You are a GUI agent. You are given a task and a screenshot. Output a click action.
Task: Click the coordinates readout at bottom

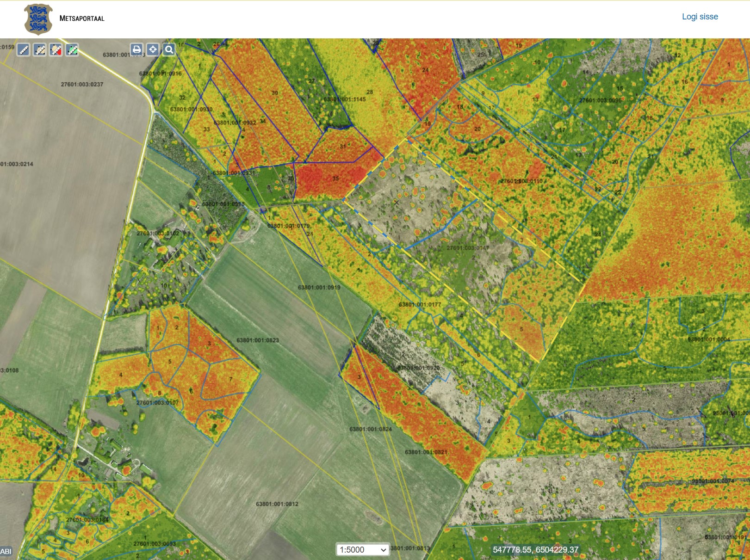[x=535, y=549]
